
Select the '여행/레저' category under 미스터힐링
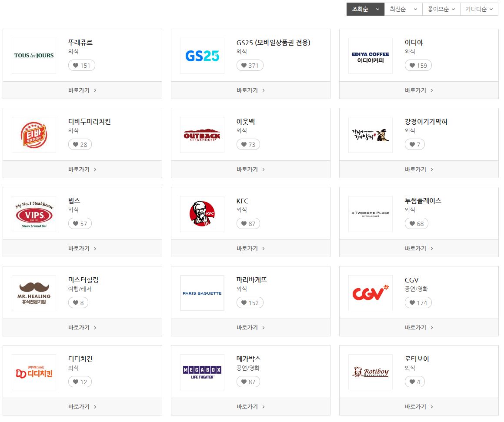tap(80, 289)
